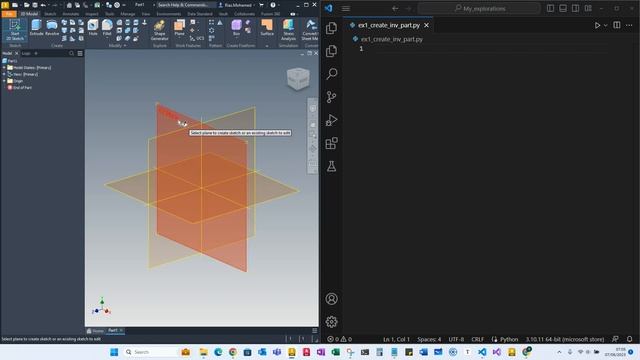Expand the Model States node
The height and width of the screenshot is (360, 640).
coord(4,68)
